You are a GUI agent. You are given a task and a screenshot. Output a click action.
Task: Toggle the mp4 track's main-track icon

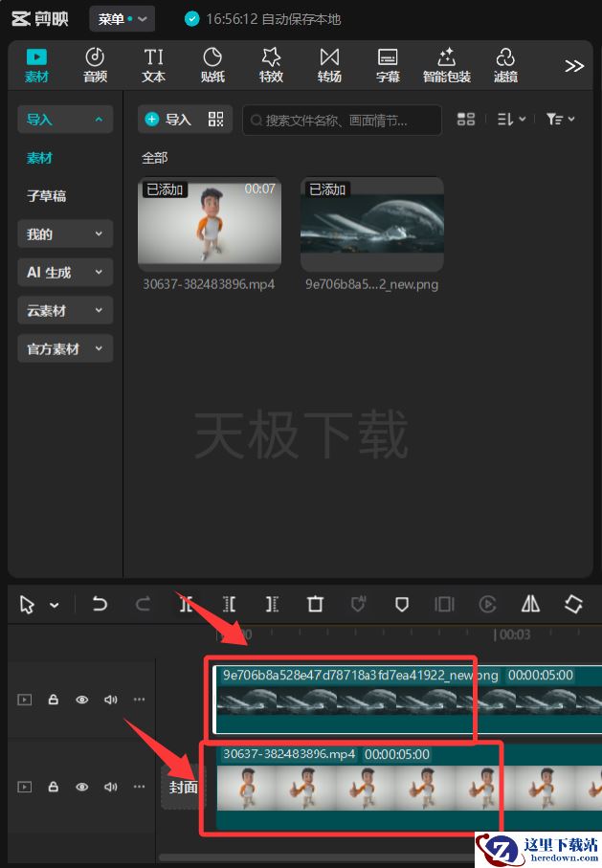24,787
